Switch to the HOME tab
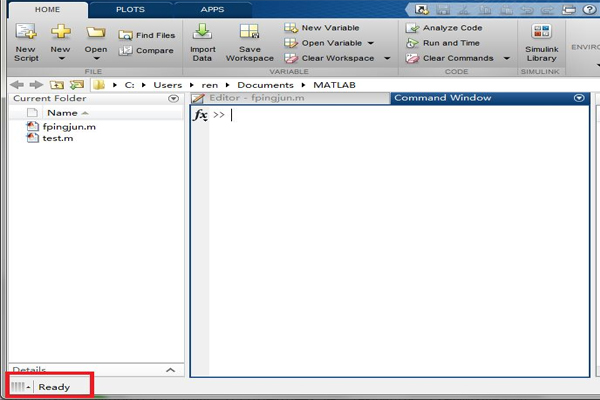Screen dimensions: 600x400 tap(47, 10)
